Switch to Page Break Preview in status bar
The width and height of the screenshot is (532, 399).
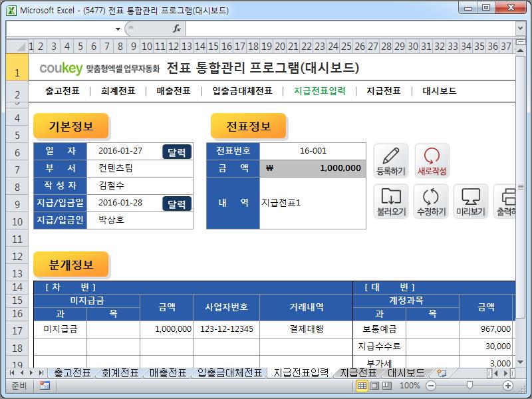click(x=387, y=386)
